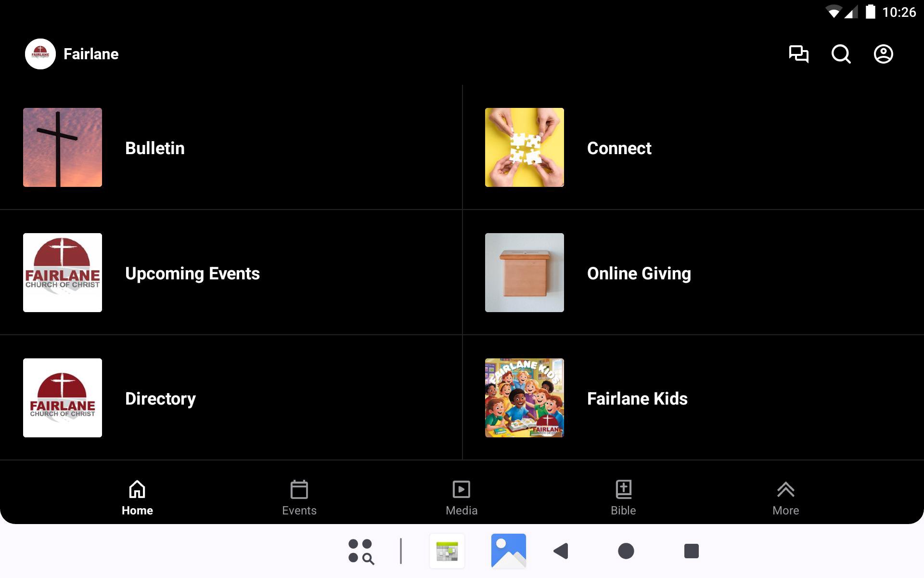Open the Bulletin item
Screen dimensions: 924x578
(x=154, y=148)
